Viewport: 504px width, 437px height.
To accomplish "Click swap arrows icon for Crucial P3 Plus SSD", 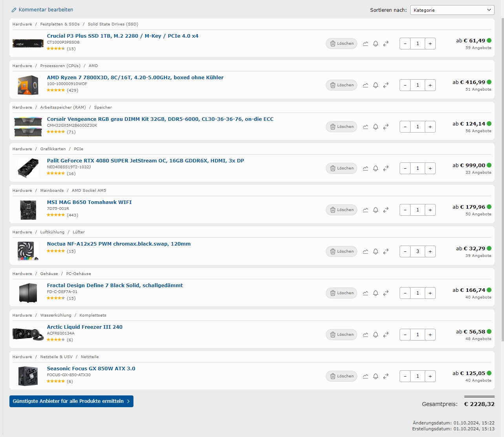I will (386, 44).
